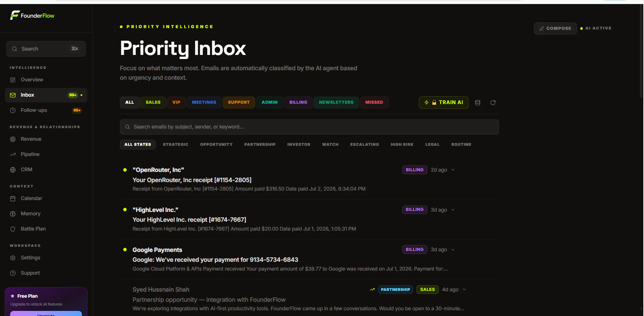Screen dimensions: 644x316
Task: Expand the Syed Hussnain Shah email chevron
Action: click(465, 290)
